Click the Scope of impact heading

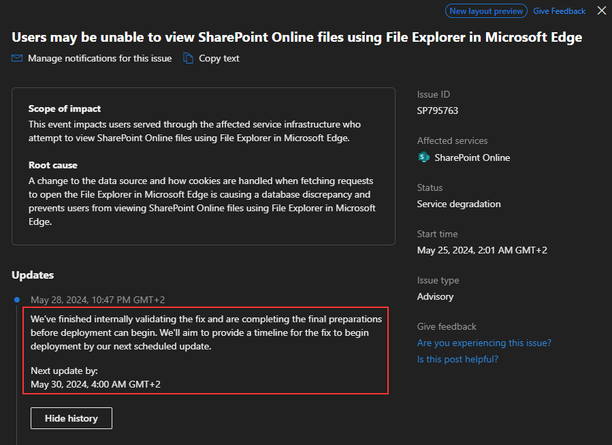click(x=64, y=109)
